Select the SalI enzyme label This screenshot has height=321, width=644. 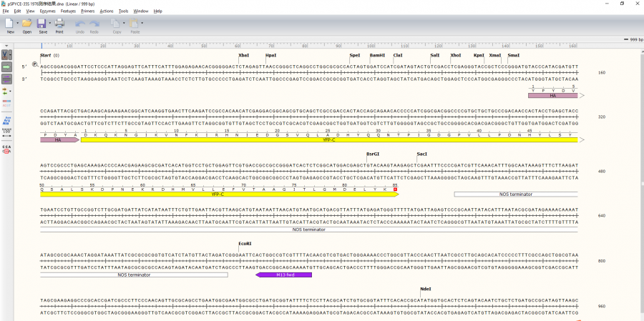click(435, 55)
